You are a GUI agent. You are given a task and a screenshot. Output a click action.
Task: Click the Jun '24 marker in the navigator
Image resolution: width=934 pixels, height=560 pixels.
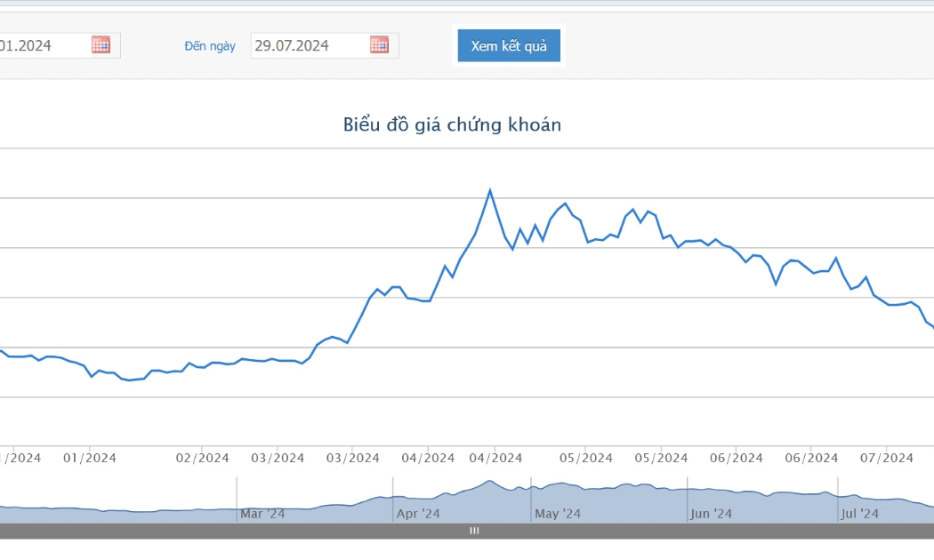click(x=711, y=514)
